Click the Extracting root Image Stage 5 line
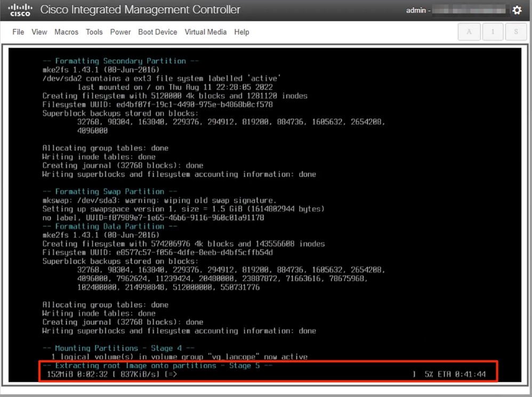 [x=157, y=366]
